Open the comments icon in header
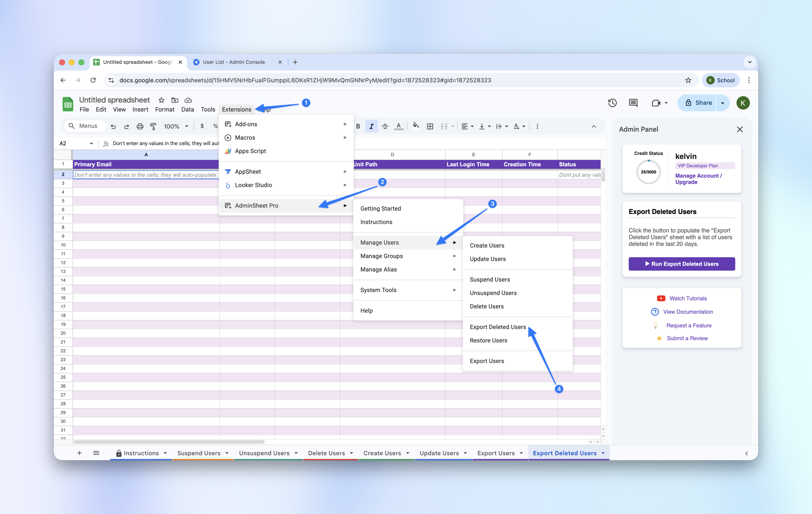This screenshot has height=514, width=812. [633, 103]
